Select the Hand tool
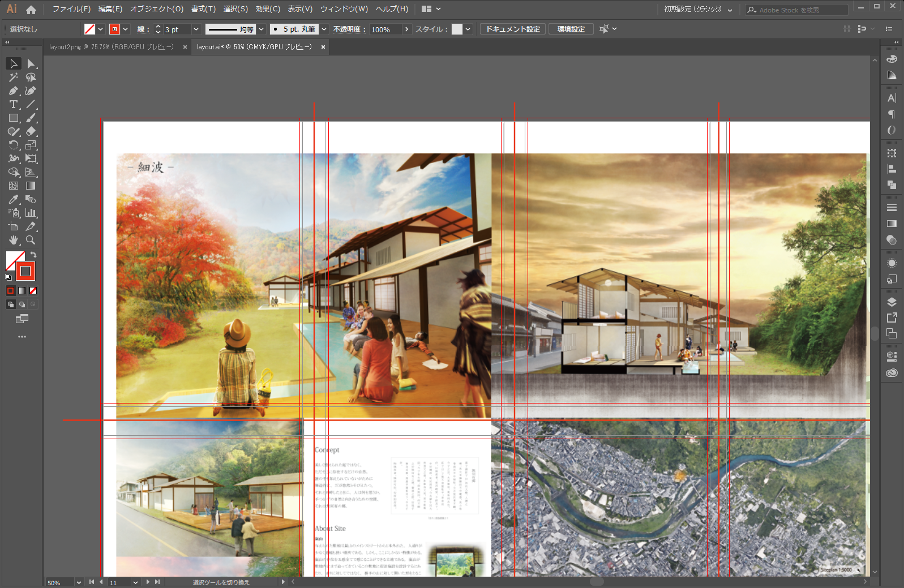 (x=14, y=241)
